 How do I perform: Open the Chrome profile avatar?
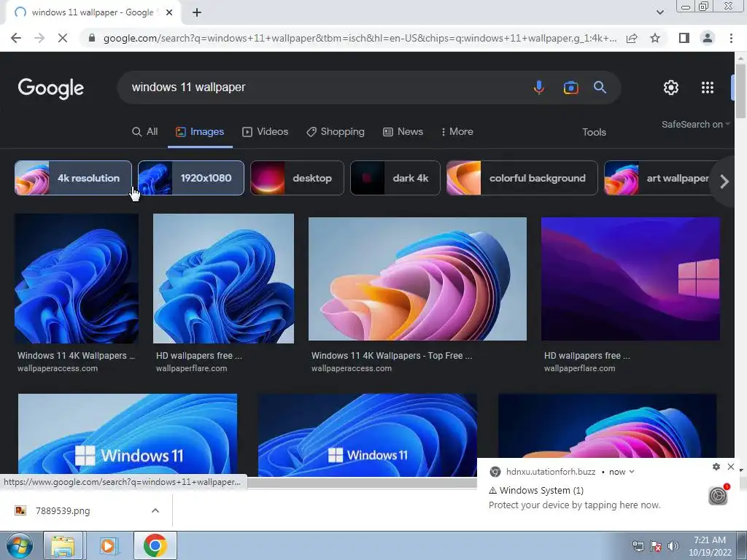(708, 38)
